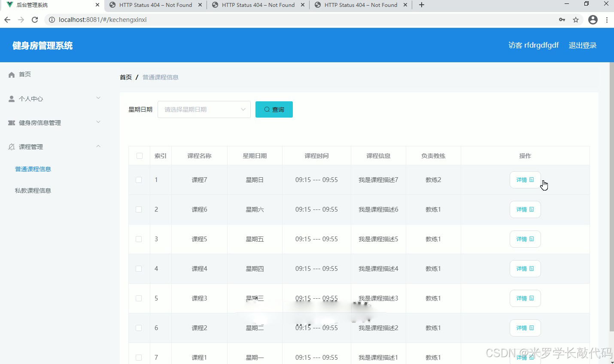Select 私教课程信息 in the sidebar menu

click(33, 190)
